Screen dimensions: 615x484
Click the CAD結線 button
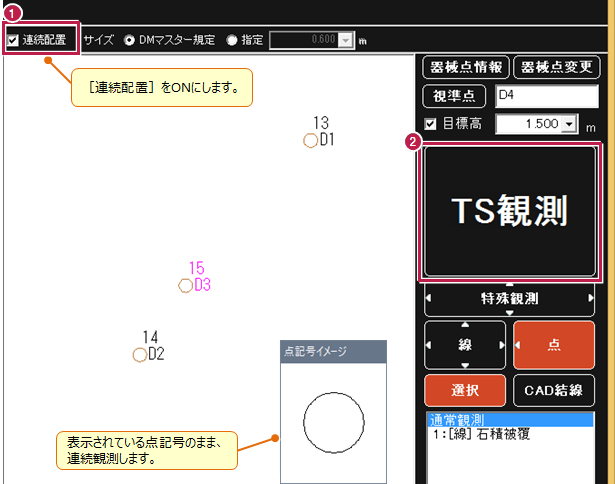click(x=554, y=390)
